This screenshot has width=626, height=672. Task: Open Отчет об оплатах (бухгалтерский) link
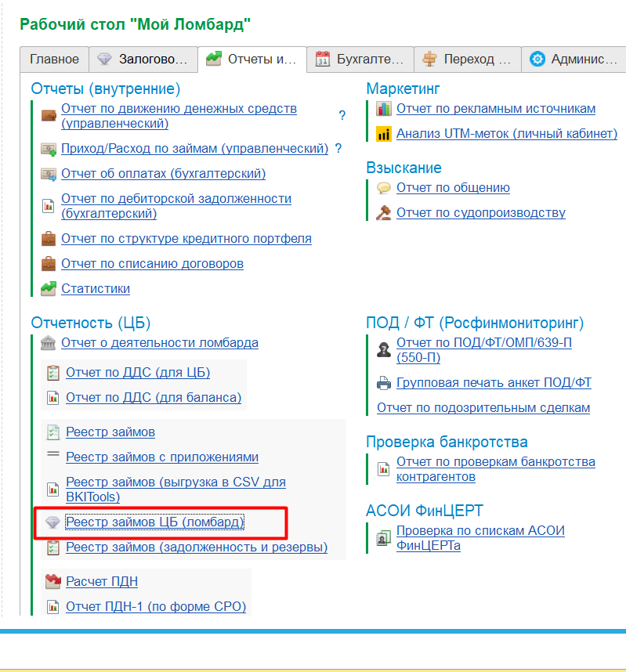(x=164, y=174)
